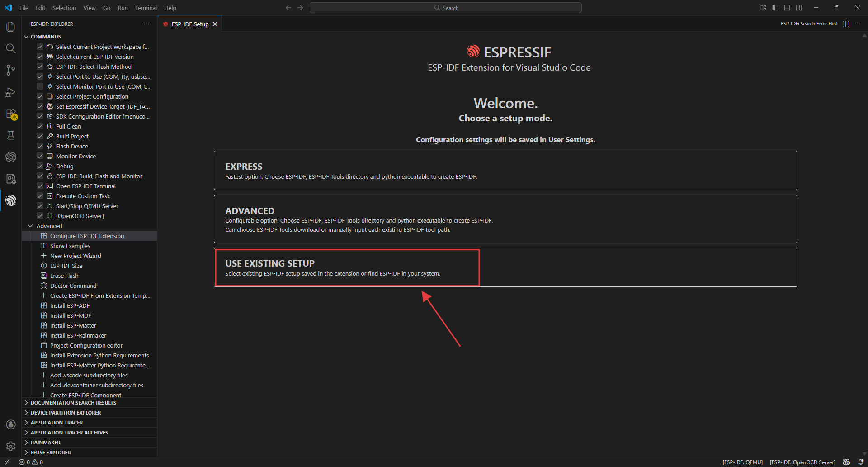Click the title bar Search field

pos(446,8)
